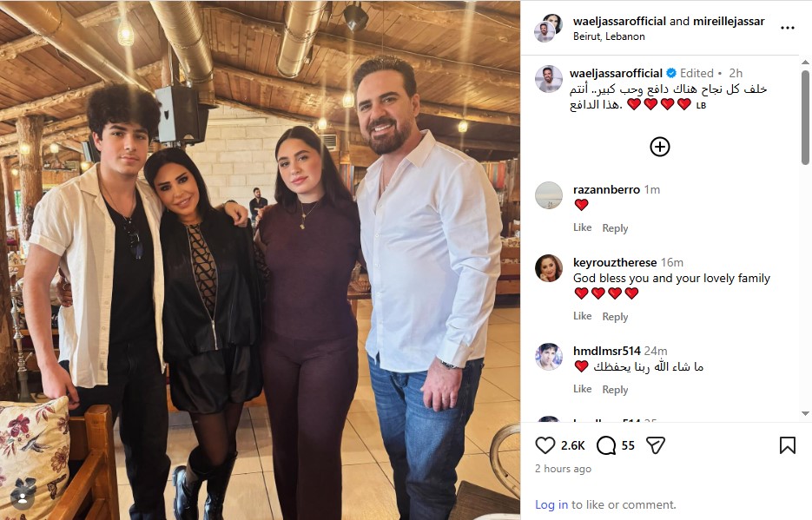Click razannberro's profile avatar

[x=548, y=195]
